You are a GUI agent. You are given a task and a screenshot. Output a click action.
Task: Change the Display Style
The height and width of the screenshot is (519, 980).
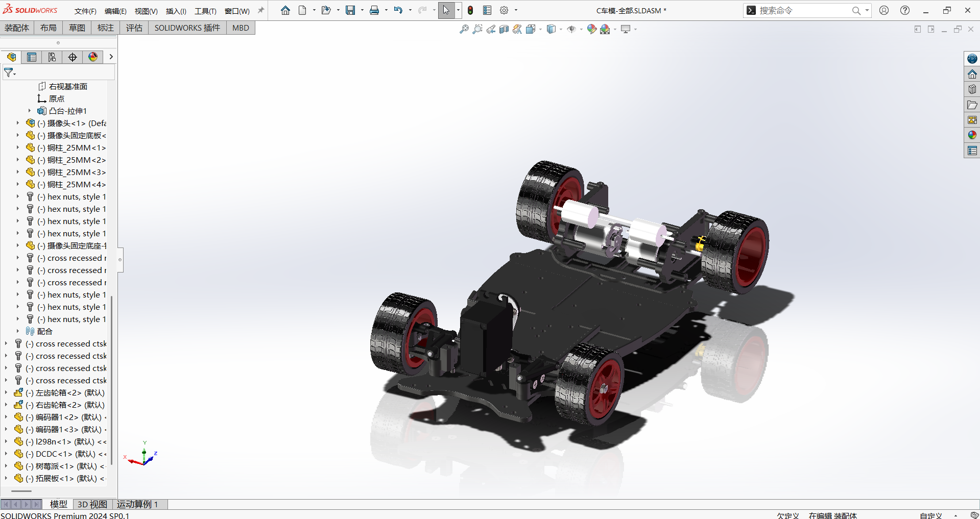[551, 29]
